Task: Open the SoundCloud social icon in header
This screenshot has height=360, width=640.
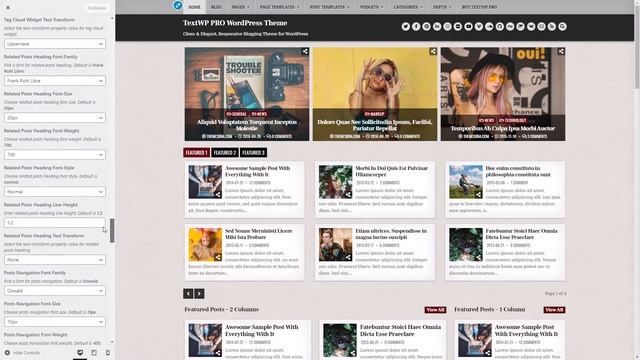Action: click(489, 27)
